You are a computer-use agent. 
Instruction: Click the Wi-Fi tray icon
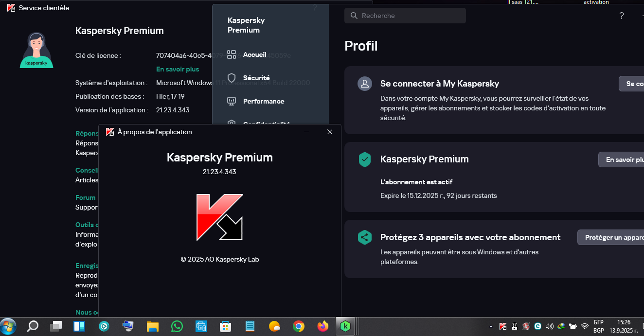pos(585,326)
